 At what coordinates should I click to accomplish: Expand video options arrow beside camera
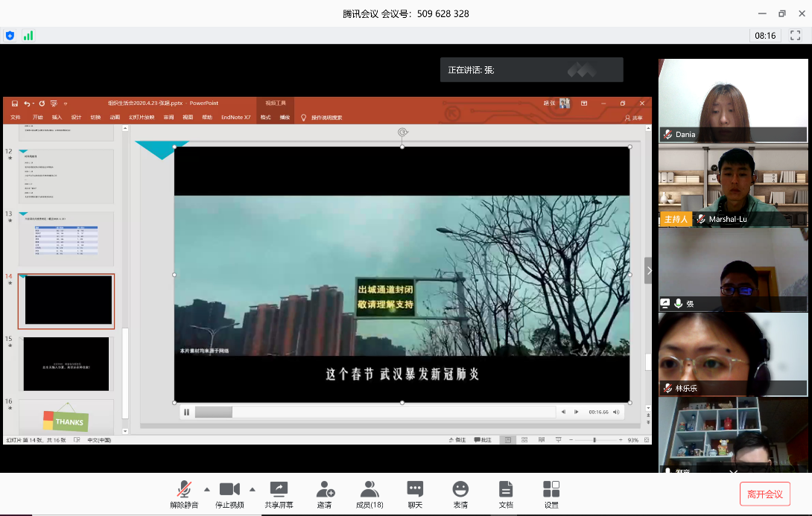[x=252, y=489]
